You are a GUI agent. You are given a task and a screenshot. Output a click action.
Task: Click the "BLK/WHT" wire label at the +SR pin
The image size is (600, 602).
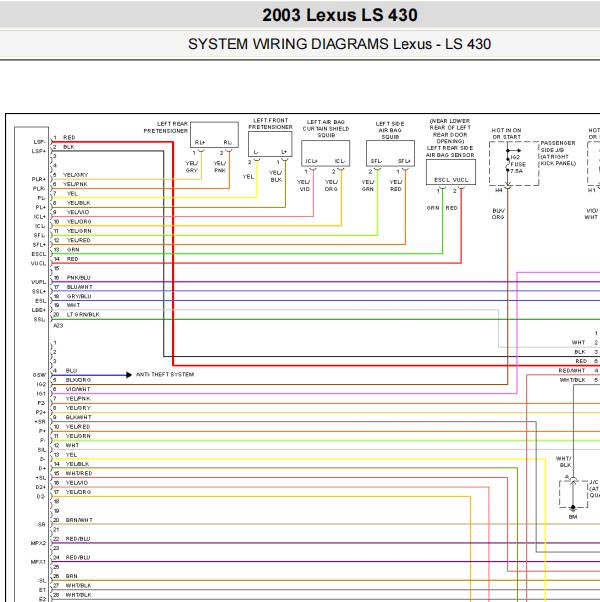(x=79, y=417)
